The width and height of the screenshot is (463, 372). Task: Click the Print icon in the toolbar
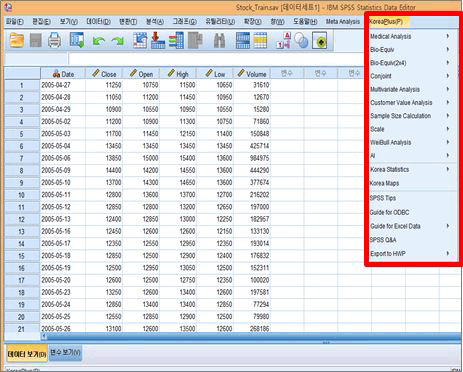click(x=54, y=40)
